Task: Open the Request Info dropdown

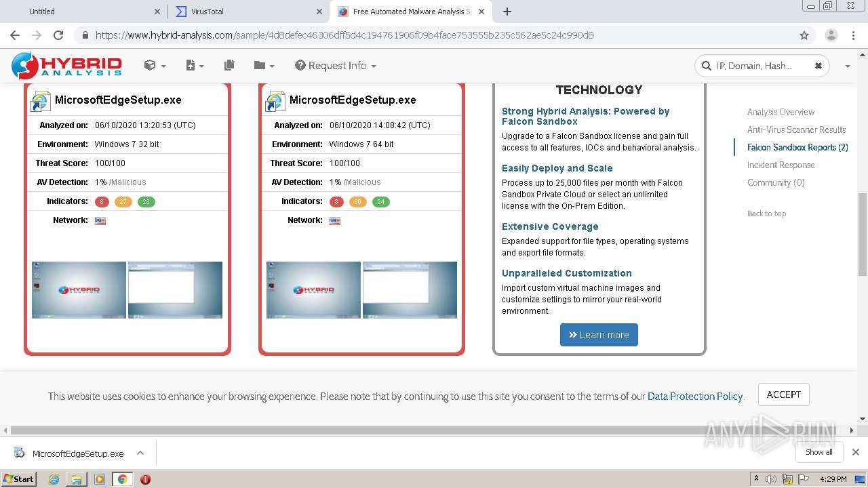Action: pos(336,66)
